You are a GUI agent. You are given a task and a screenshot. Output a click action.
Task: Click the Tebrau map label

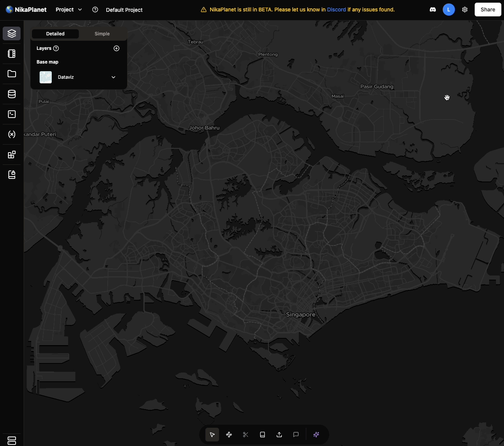(196, 42)
